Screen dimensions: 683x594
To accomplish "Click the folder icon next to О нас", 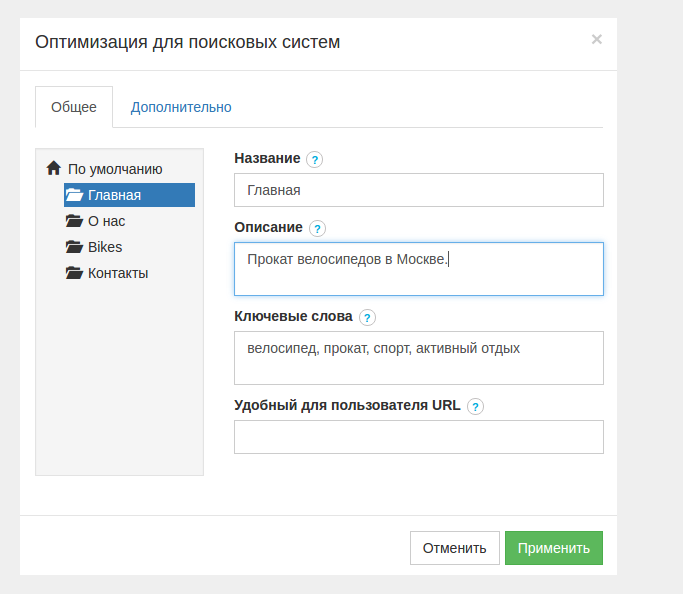I will coord(74,221).
